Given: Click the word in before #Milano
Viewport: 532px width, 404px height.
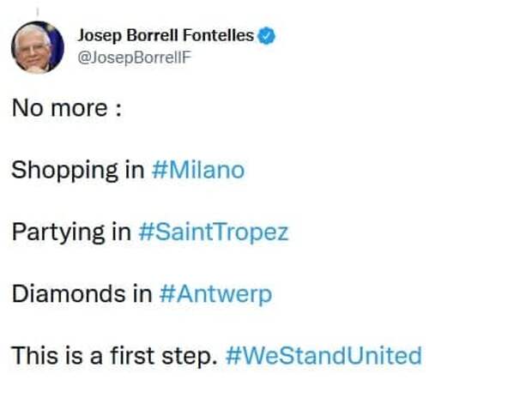Looking at the screenshot, I should point(135,170).
